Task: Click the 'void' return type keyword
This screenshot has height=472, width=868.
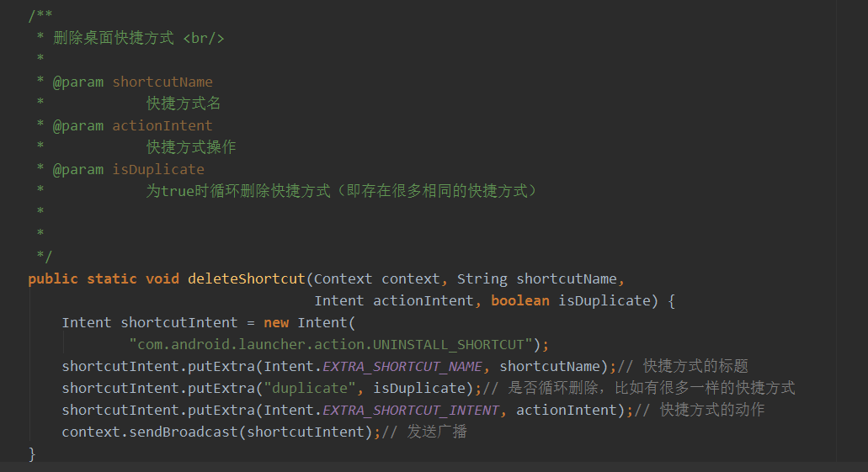Action: point(162,278)
